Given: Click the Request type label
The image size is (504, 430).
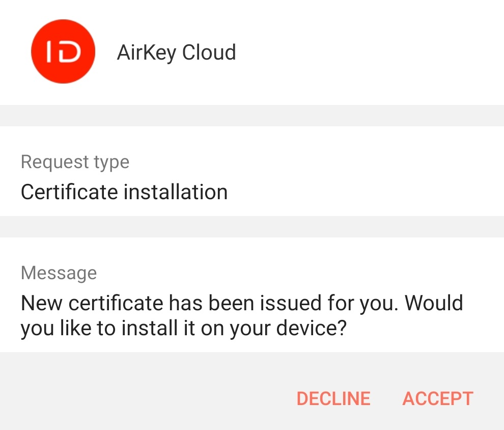Looking at the screenshot, I should coord(75,162).
